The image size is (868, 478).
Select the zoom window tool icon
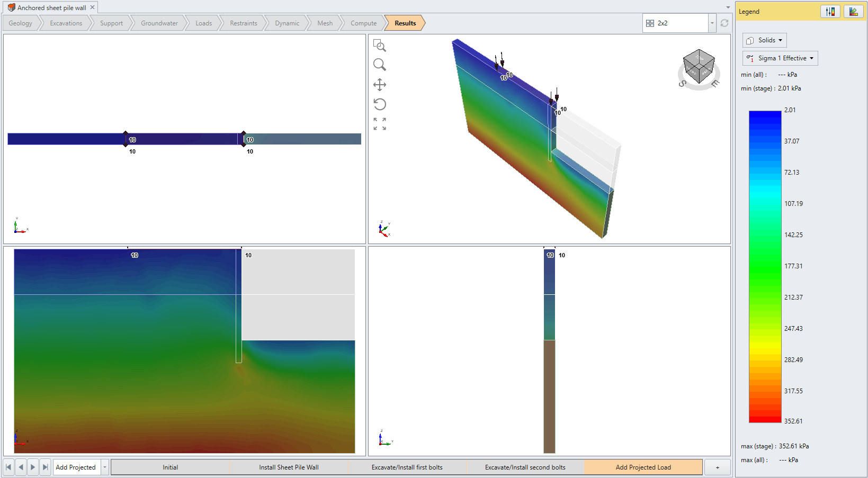pos(380,46)
